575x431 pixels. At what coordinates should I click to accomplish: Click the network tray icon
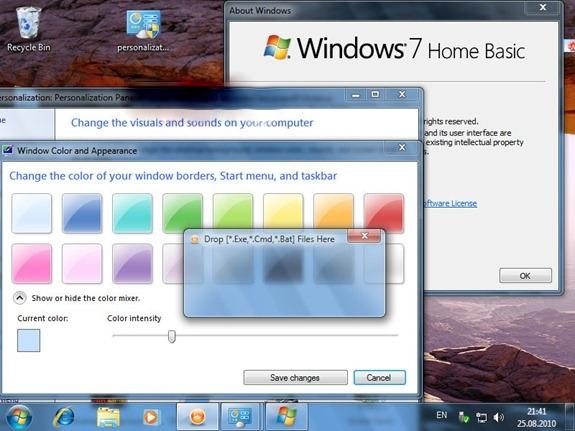(481, 417)
